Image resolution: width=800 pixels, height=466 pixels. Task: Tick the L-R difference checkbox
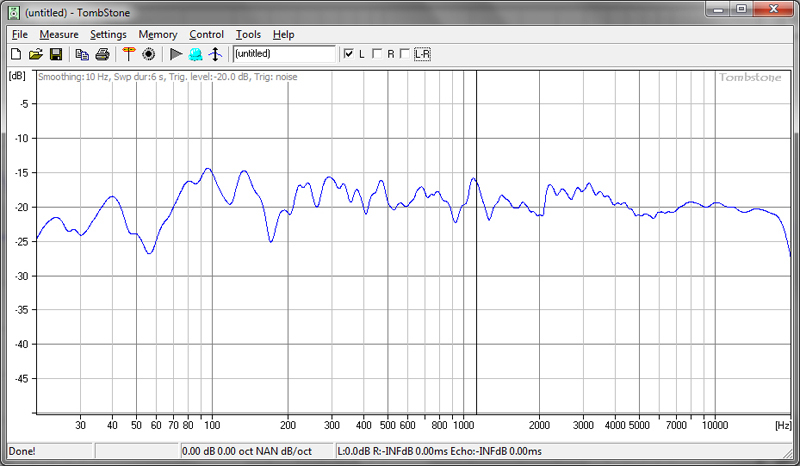pos(405,54)
